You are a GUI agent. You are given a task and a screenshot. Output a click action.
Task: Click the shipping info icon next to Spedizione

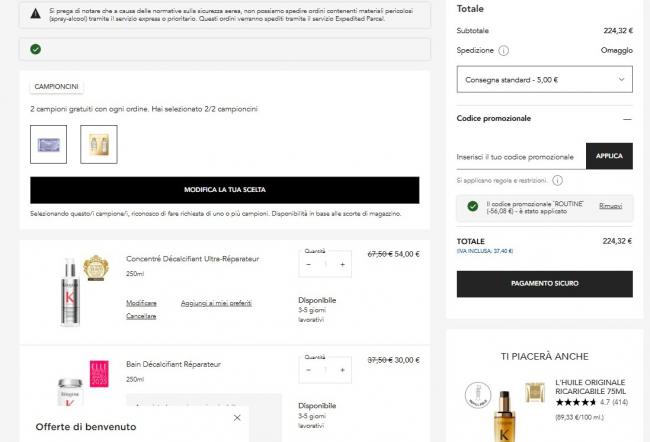[504, 50]
